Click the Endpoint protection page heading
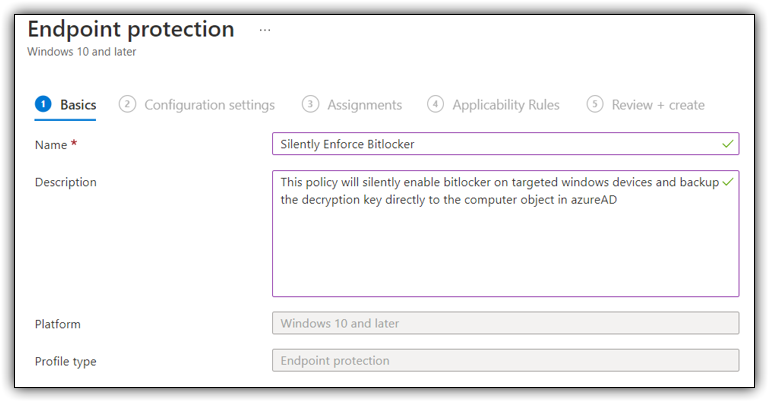 tap(131, 29)
